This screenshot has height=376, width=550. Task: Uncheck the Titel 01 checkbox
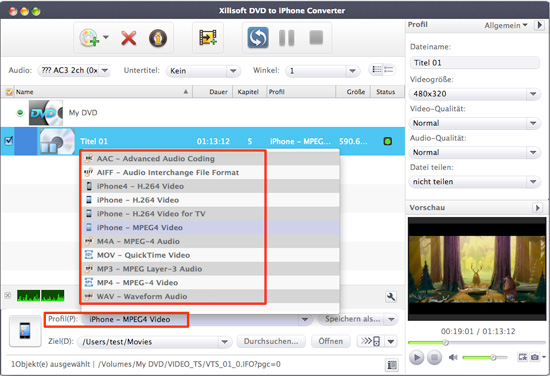[8, 141]
